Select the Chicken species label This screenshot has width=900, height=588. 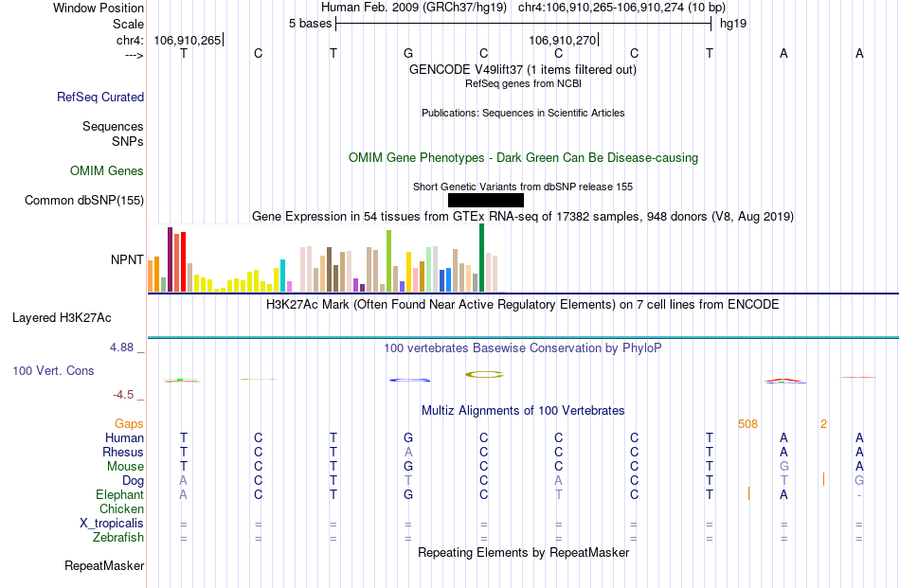click(x=121, y=508)
